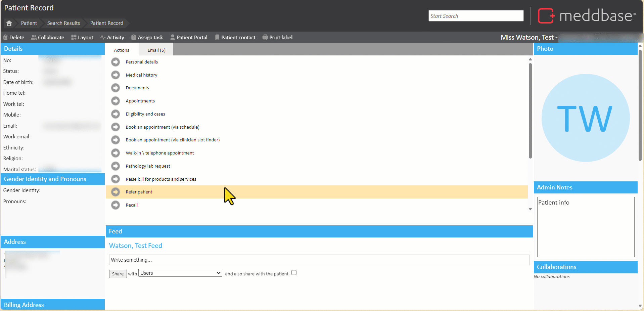This screenshot has width=644, height=311.
Task: Open the Patient Portal
Action: click(188, 38)
